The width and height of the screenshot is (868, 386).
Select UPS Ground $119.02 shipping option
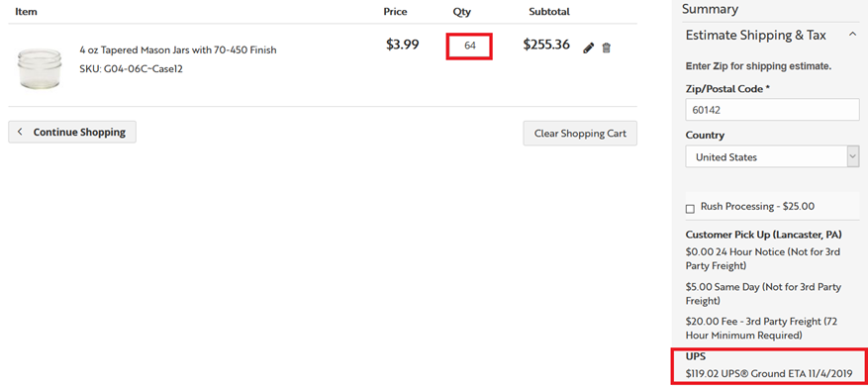(768, 373)
